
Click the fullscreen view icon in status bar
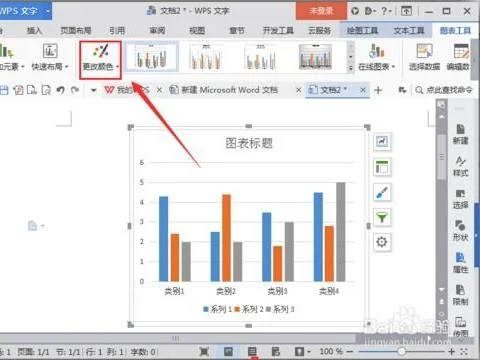click(204, 351)
